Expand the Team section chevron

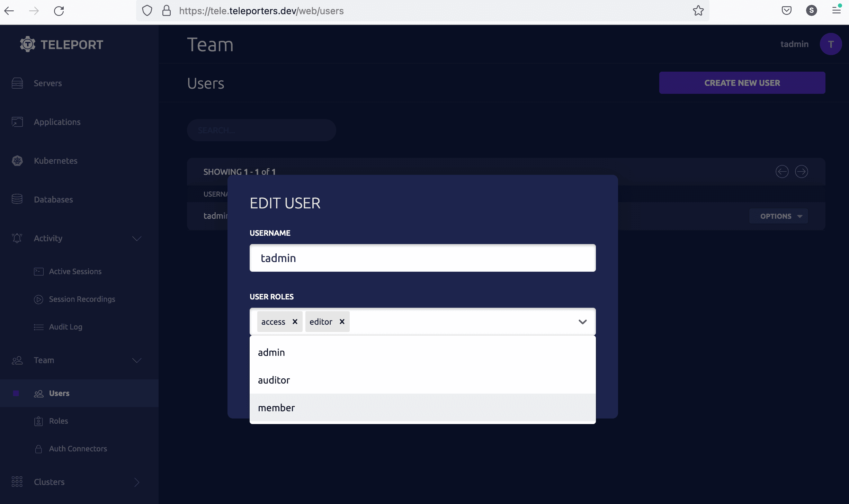pos(136,361)
